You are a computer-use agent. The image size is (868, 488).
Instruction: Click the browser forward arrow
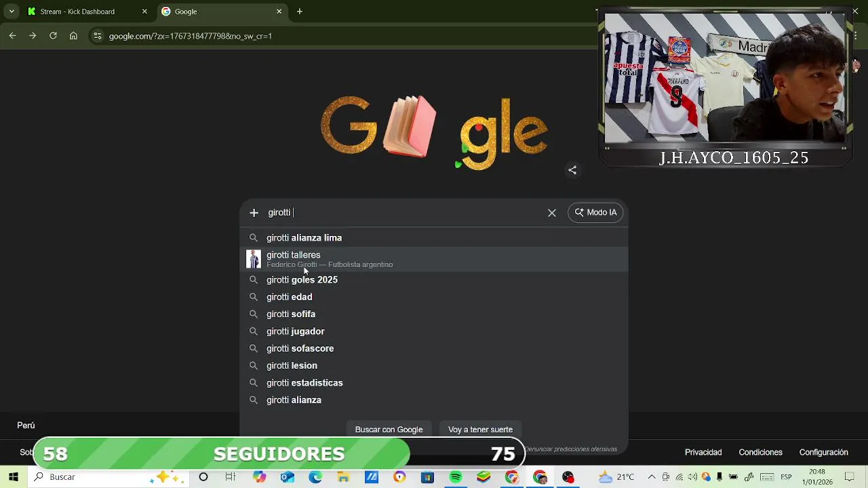[33, 36]
